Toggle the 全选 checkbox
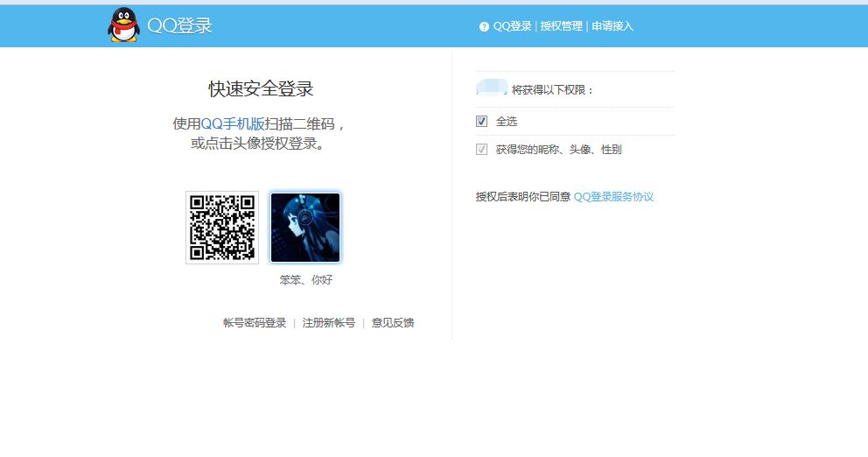 [481, 122]
